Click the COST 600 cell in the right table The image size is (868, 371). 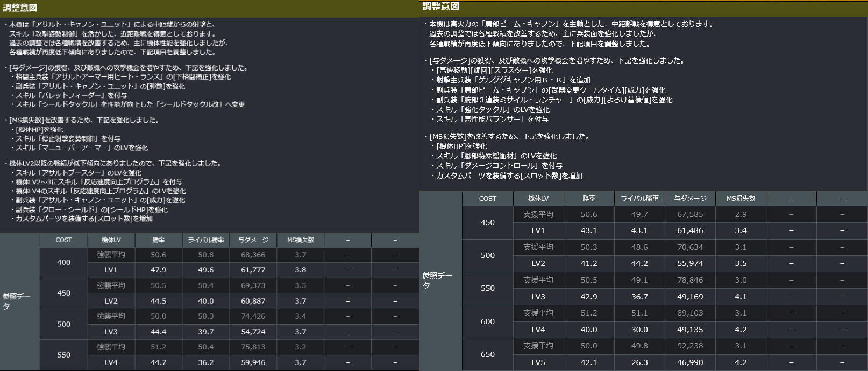(x=487, y=321)
